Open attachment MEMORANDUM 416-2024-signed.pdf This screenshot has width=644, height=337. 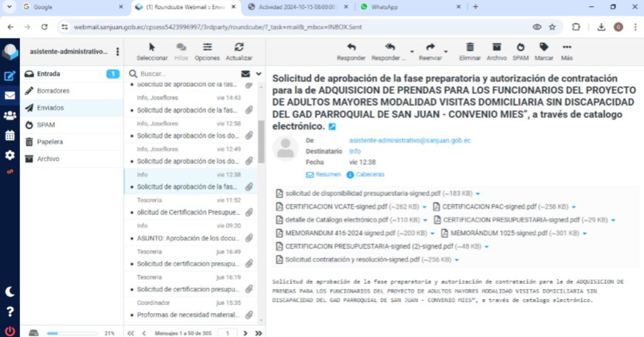click(340, 233)
